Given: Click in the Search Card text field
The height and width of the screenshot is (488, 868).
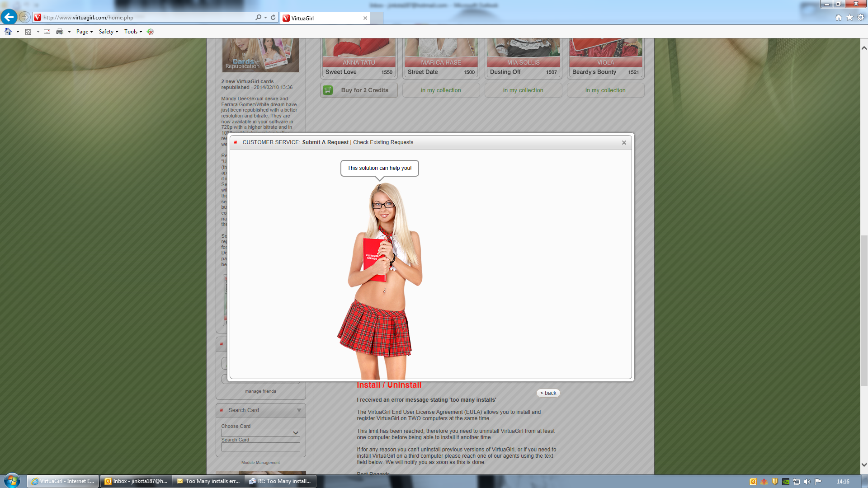Looking at the screenshot, I should (x=260, y=447).
